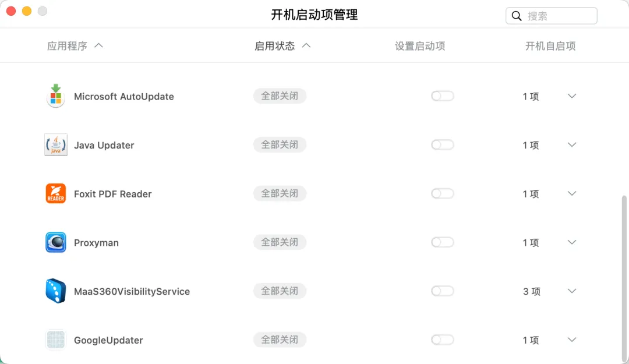
Task: Click the Microsoft AutoUpdate app icon
Action: tap(56, 96)
